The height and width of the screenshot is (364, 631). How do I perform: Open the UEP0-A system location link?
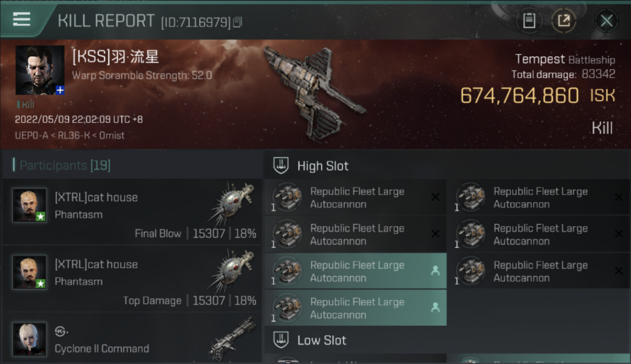(32, 135)
